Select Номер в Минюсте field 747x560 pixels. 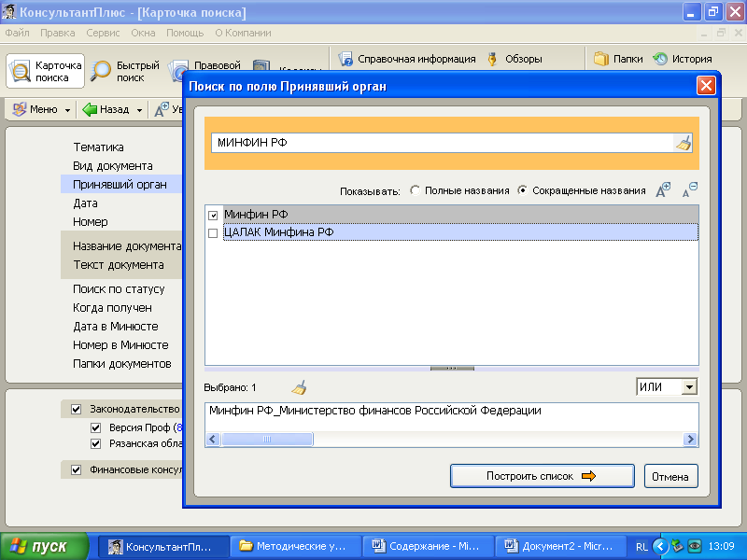coord(120,344)
